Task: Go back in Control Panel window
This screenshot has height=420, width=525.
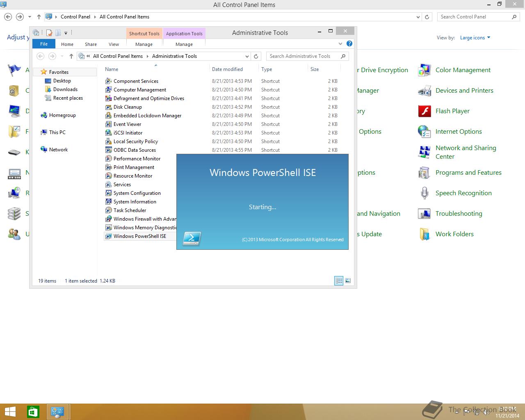Action: click(8, 17)
